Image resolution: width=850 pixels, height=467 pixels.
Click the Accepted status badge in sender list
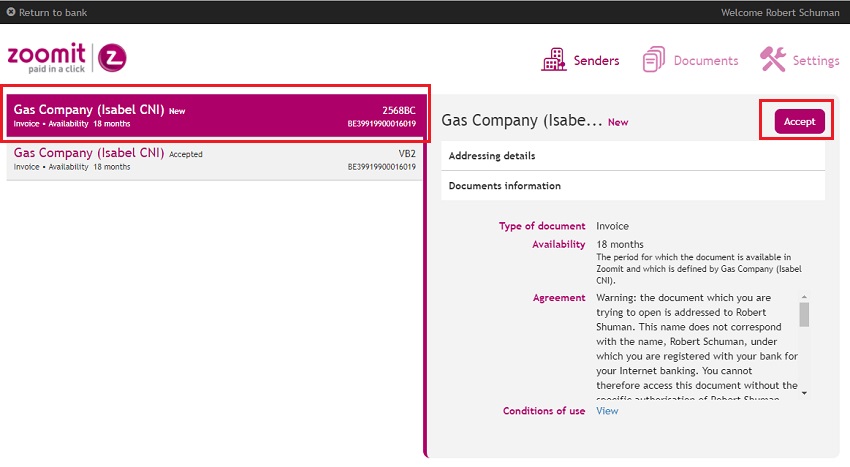click(x=185, y=155)
